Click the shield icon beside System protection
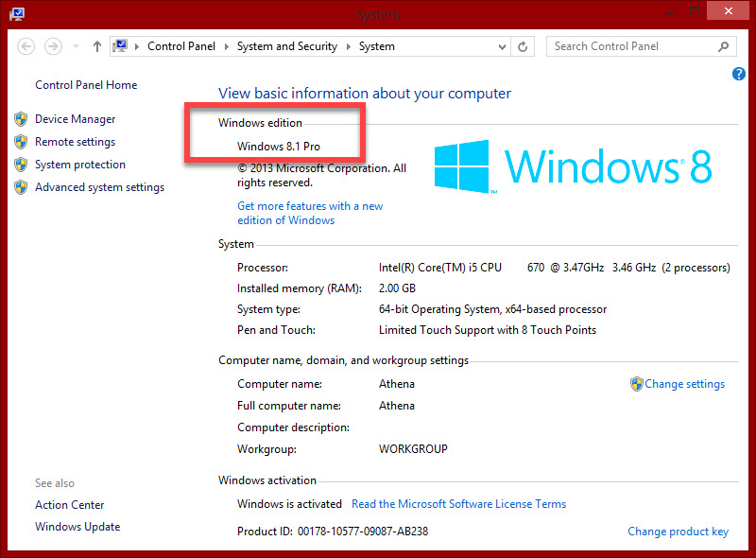This screenshot has height=558, width=756. click(x=21, y=165)
